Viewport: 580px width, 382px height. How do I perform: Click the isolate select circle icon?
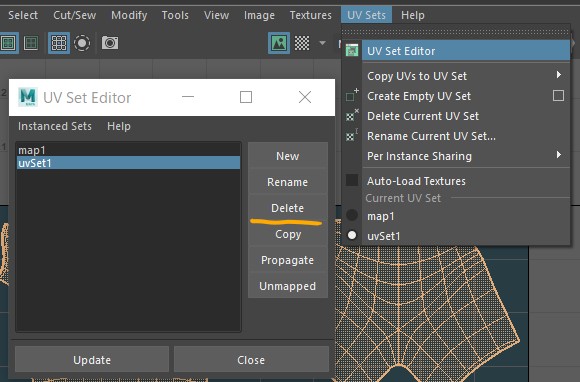pos(82,43)
